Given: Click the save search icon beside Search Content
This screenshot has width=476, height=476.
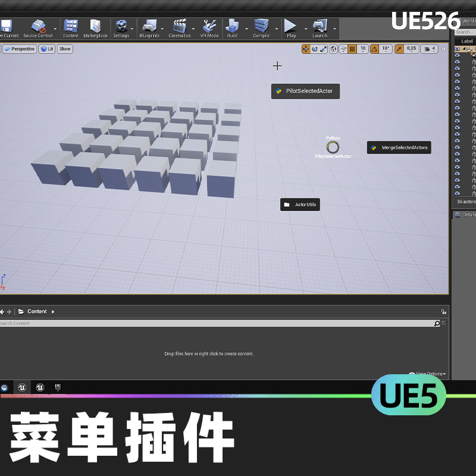Looking at the screenshot, I should (444, 323).
